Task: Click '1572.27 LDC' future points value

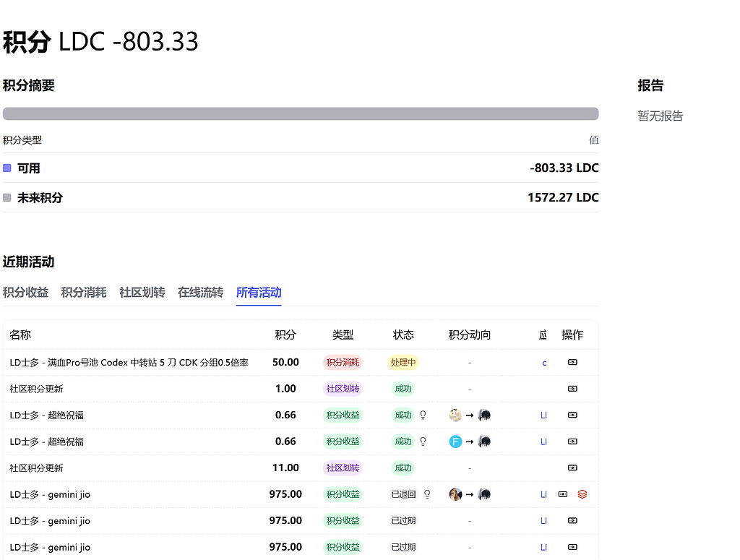Action: point(563,198)
